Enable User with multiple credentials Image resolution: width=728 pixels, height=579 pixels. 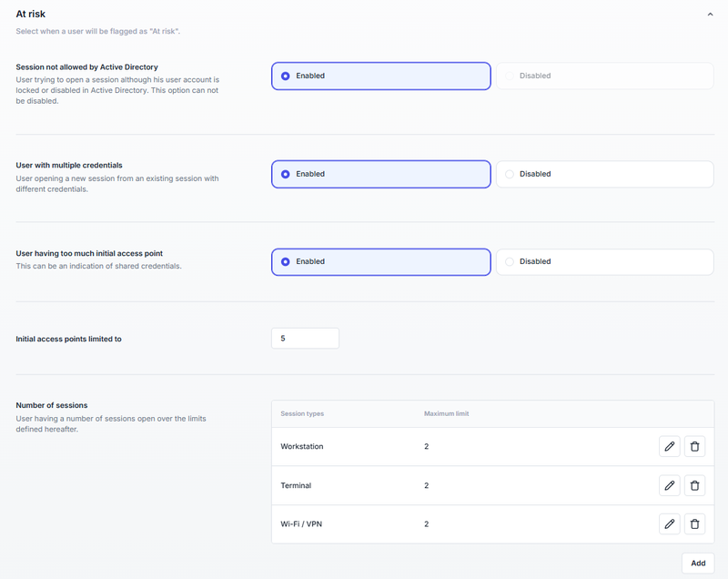[x=380, y=174]
